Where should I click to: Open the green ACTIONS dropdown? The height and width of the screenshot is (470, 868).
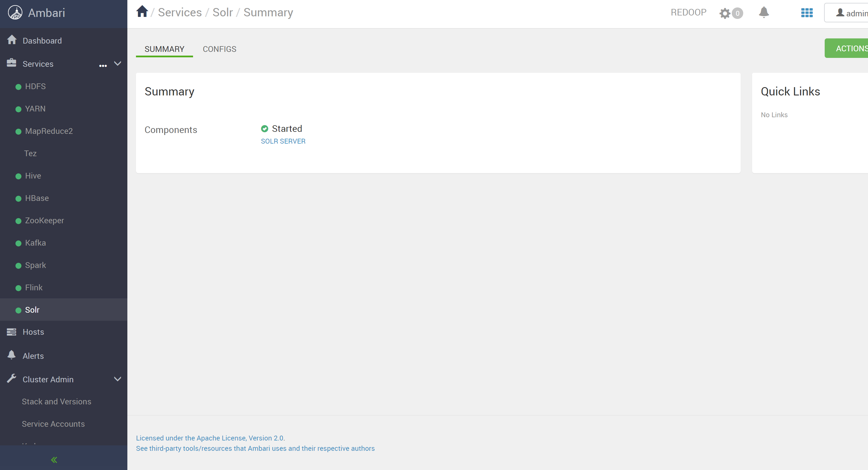point(846,48)
